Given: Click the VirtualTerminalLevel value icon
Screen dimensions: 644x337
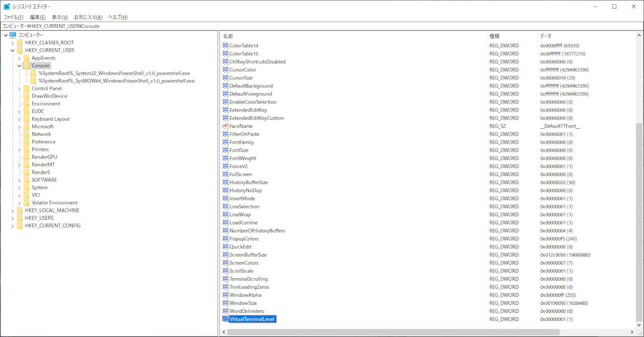Looking at the screenshot, I should 225,319.
